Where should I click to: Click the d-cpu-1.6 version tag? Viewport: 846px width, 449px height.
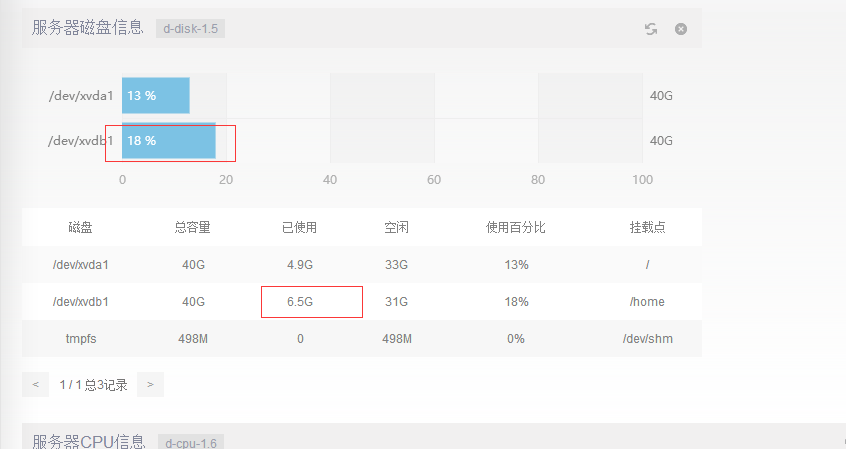point(192,442)
